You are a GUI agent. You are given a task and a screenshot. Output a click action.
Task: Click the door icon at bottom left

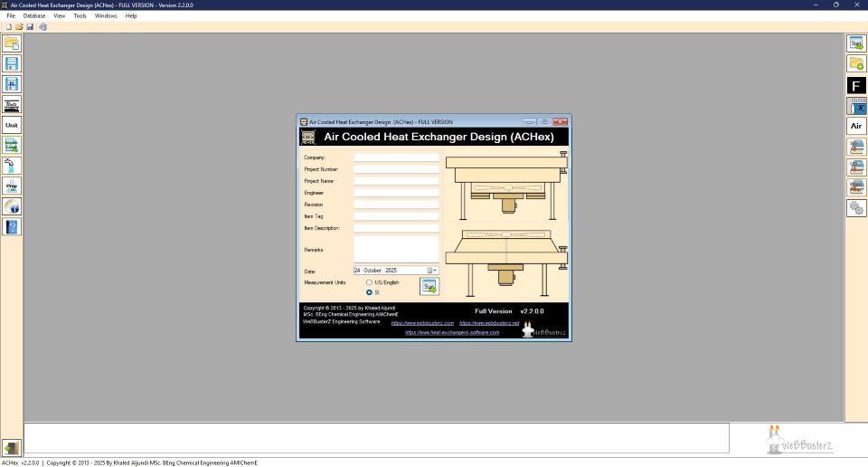(x=12, y=447)
